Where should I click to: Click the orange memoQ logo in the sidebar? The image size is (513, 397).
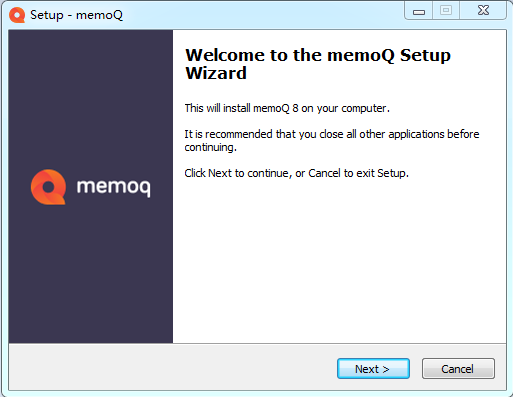pos(48,187)
